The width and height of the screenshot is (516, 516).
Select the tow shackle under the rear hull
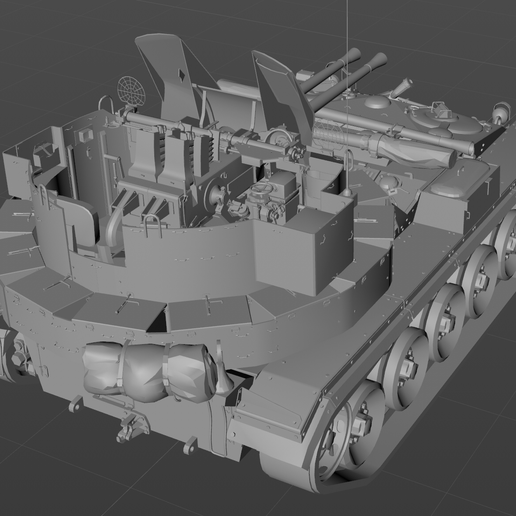(x=129, y=428)
